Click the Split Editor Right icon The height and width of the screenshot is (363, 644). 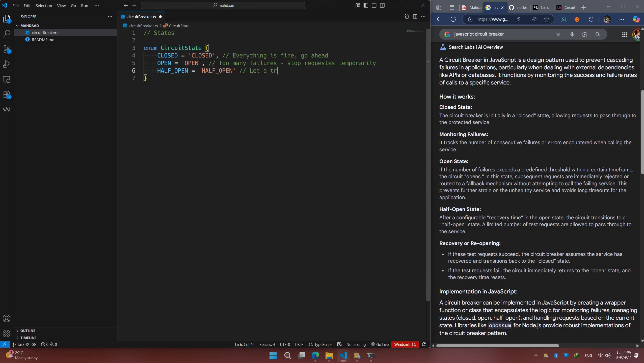coord(415,17)
